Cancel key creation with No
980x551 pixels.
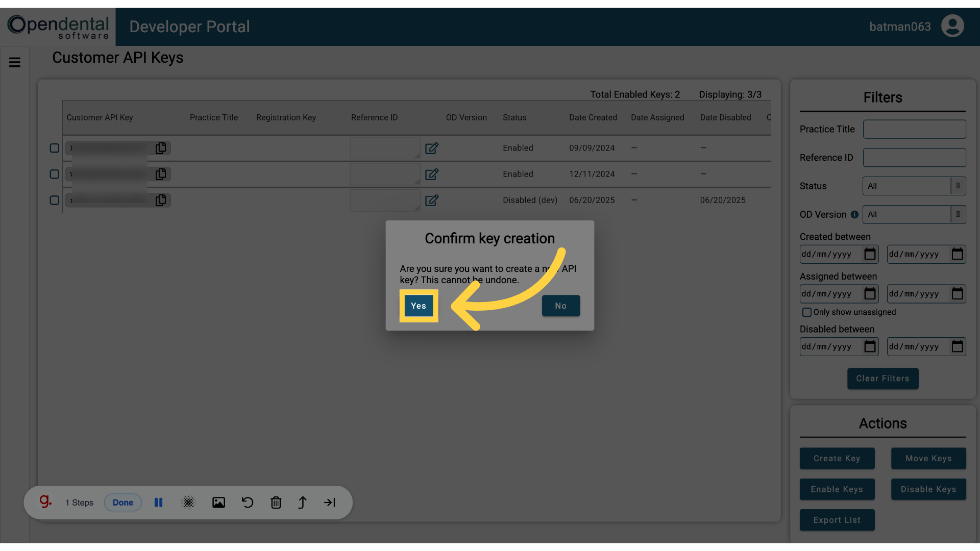(x=561, y=306)
